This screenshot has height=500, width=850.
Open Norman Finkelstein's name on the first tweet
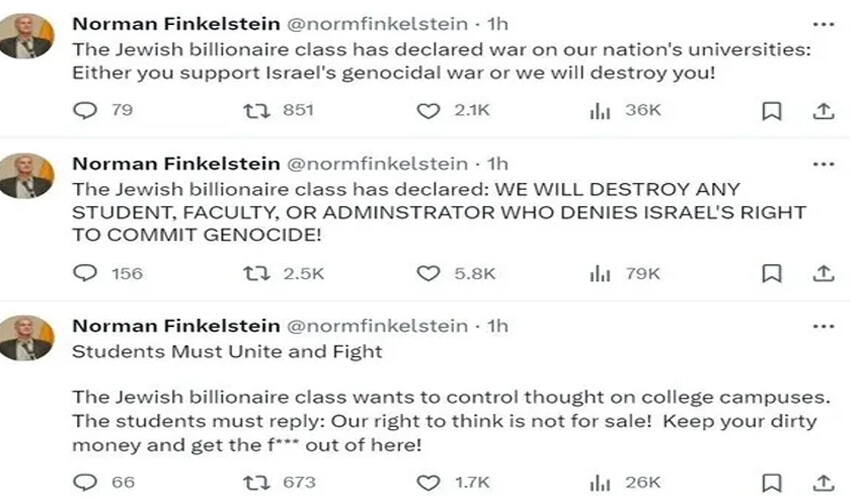pyautogui.click(x=176, y=24)
